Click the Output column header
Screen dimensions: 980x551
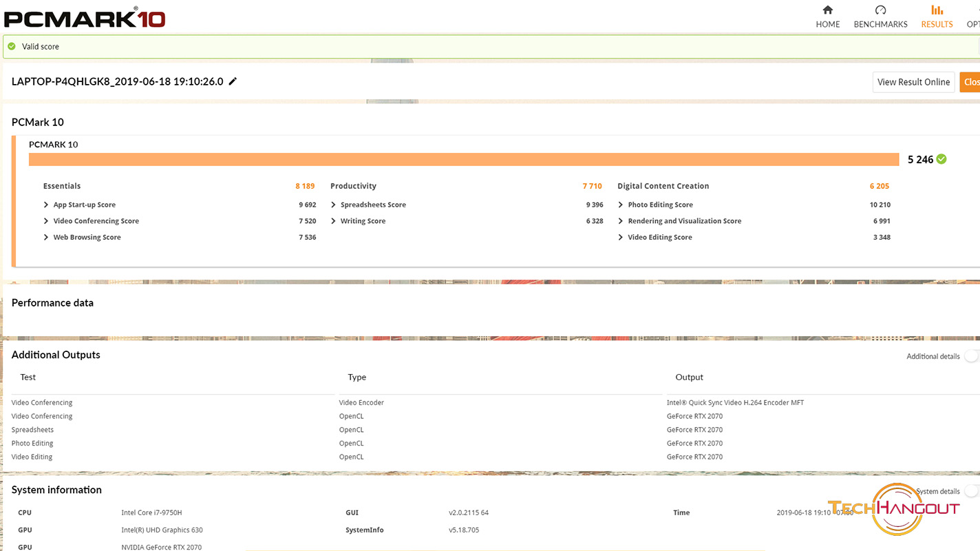tap(689, 377)
